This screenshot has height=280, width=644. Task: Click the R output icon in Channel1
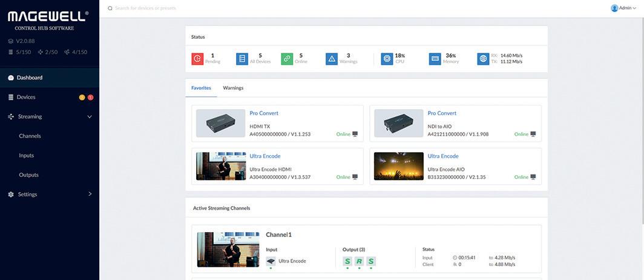coord(360,261)
